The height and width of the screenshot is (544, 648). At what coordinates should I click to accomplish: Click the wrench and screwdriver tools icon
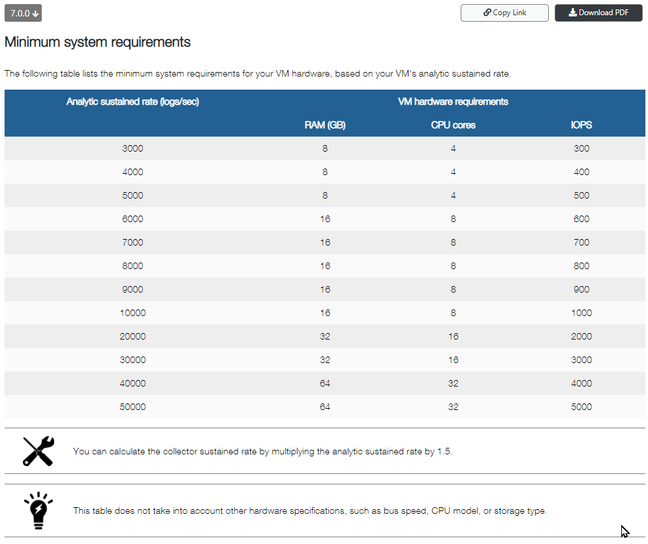pyautogui.click(x=38, y=451)
